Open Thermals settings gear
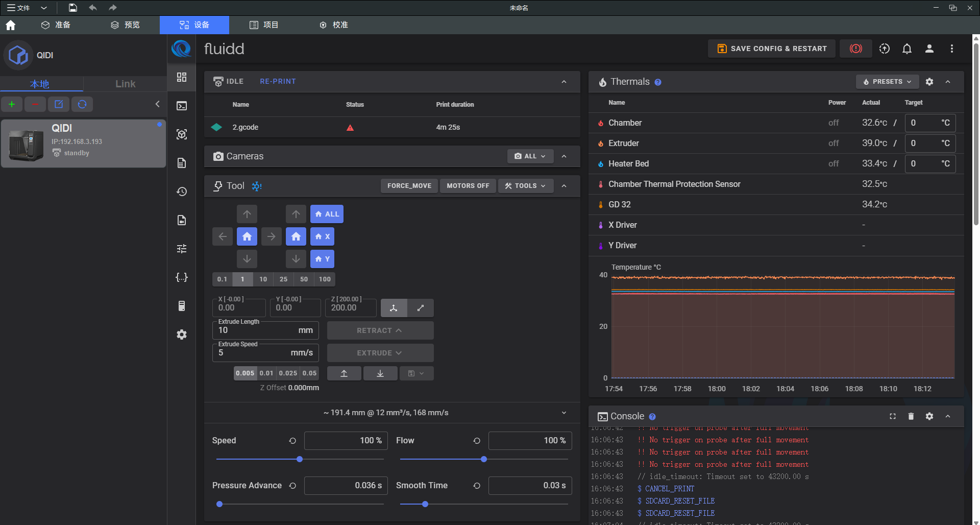The height and width of the screenshot is (525, 980). (929, 82)
